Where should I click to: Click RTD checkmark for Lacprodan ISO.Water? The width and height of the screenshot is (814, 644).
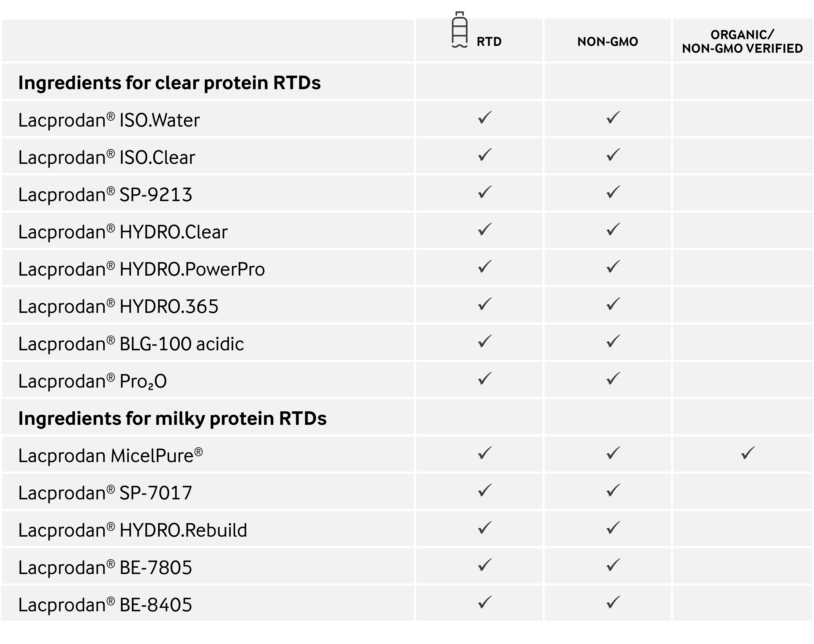pyautogui.click(x=485, y=118)
